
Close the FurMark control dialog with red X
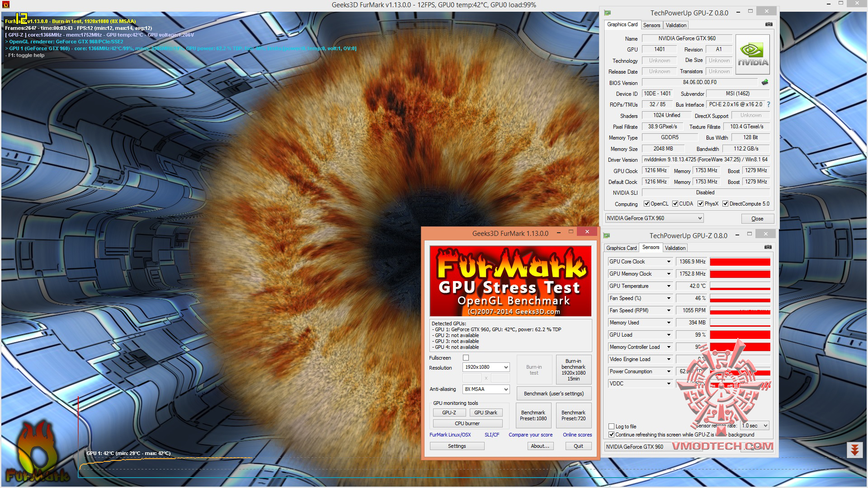pos(587,232)
